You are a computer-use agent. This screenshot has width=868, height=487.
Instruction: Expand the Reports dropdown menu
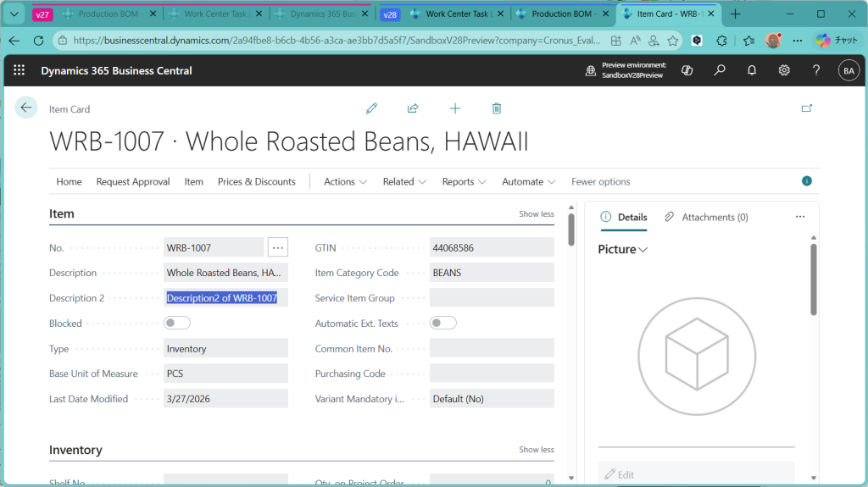point(464,181)
